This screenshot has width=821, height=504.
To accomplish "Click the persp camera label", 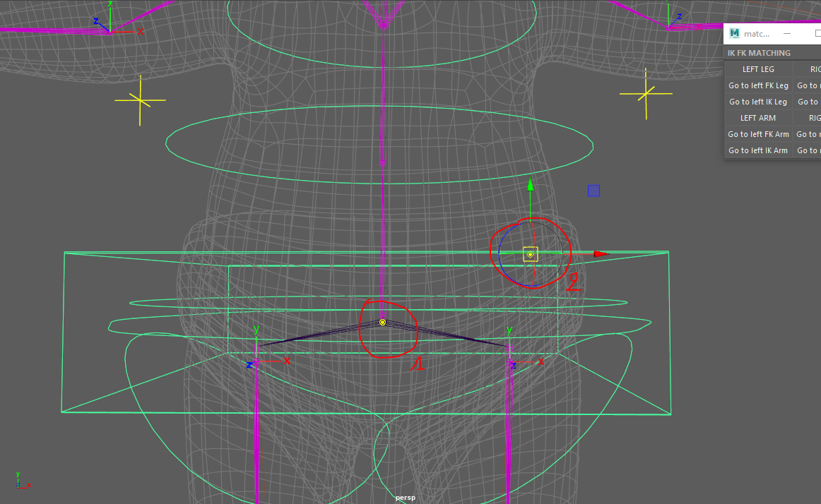I will 406,497.
